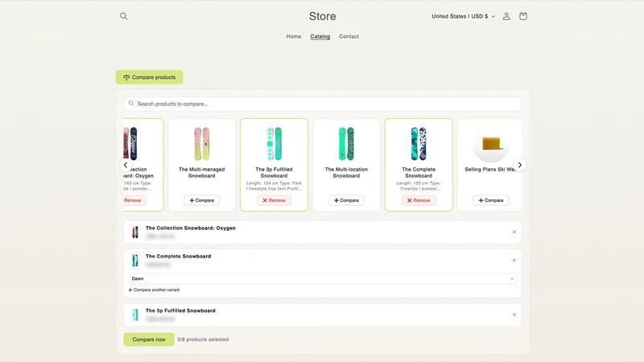This screenshot has height=362, width=644.
Task: Click The 3p Fulfilled Snowboard row title
Action: point(180,311)
